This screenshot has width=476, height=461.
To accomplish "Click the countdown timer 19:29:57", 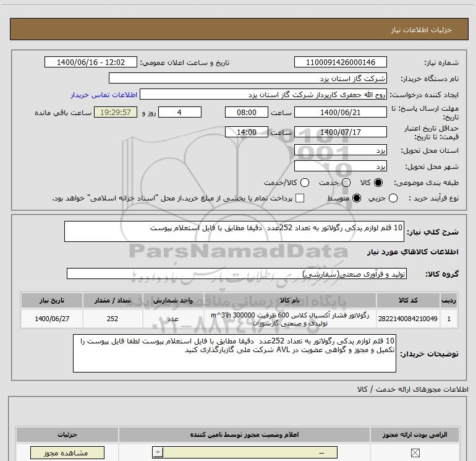I will tap(116, 112).
